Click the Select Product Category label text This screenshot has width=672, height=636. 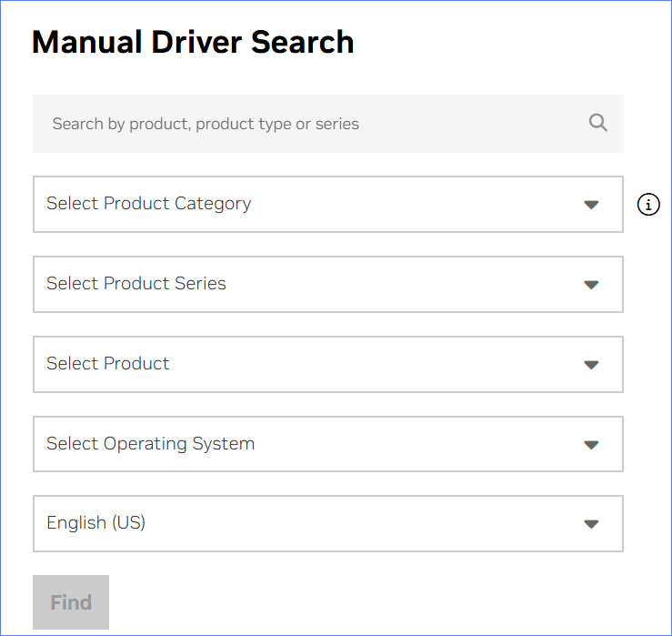tap(149, 204)
